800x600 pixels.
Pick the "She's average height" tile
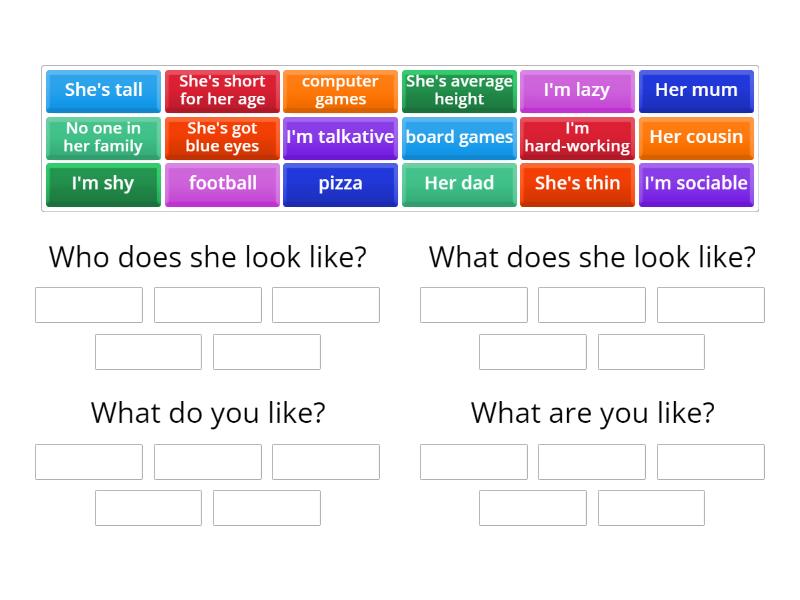459,90
